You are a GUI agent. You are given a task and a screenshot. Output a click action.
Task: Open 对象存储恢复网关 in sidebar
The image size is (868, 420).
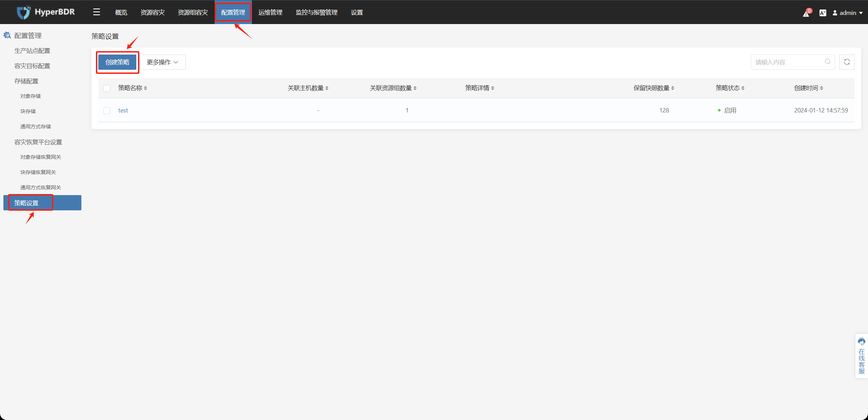(x=41, y=157)
